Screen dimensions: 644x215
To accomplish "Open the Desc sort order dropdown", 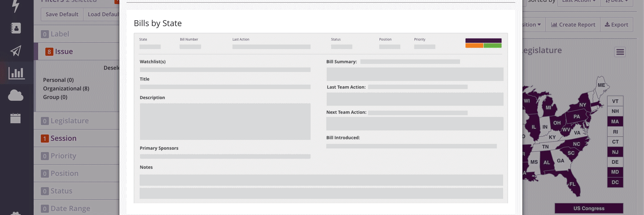I will pos(616,2).
